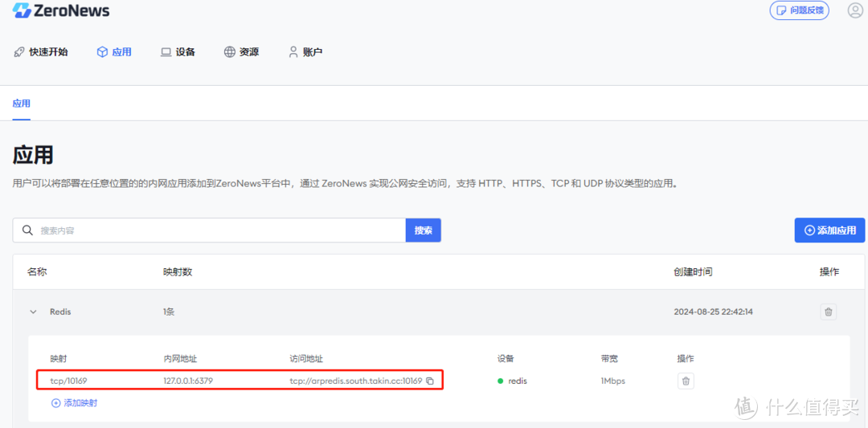Click the 内网地址 column header

pyautogui.click(x=180, y=359)
